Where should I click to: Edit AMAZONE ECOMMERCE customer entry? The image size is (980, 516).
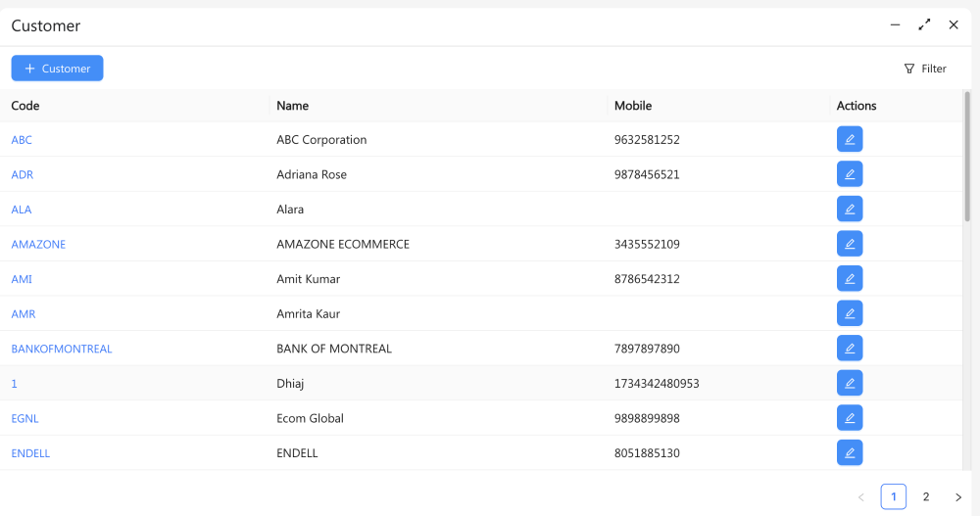[850, 244]
